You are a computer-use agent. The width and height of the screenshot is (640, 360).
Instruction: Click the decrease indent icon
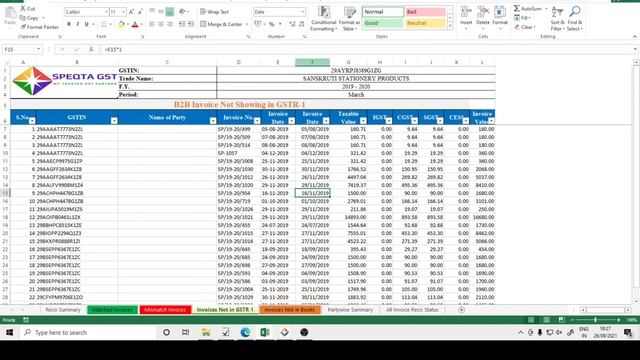182,24
